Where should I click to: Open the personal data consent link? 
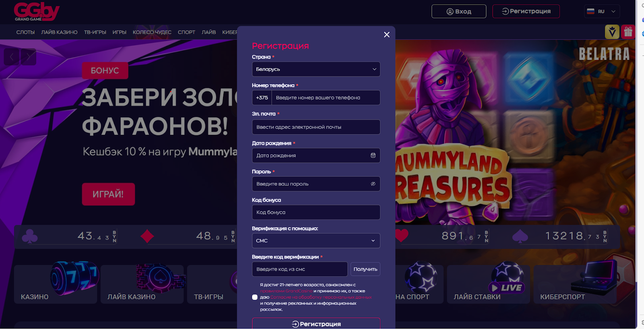pos(321,297)
